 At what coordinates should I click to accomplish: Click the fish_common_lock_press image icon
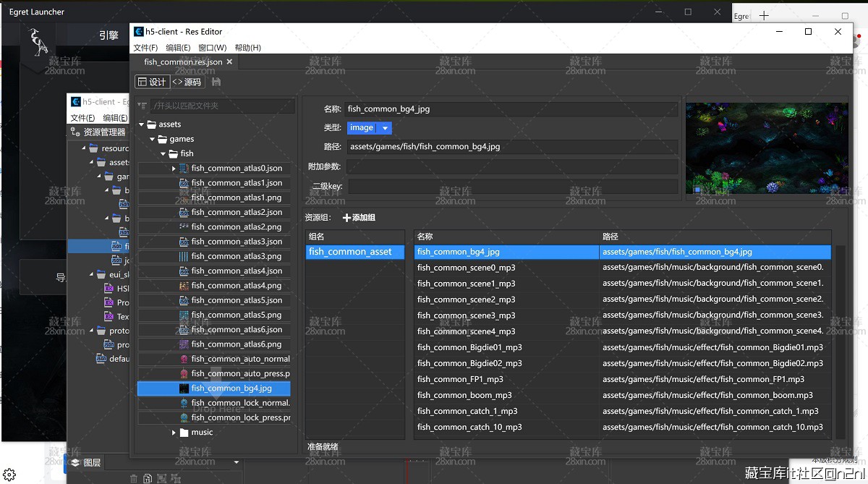tap(184, 417)
